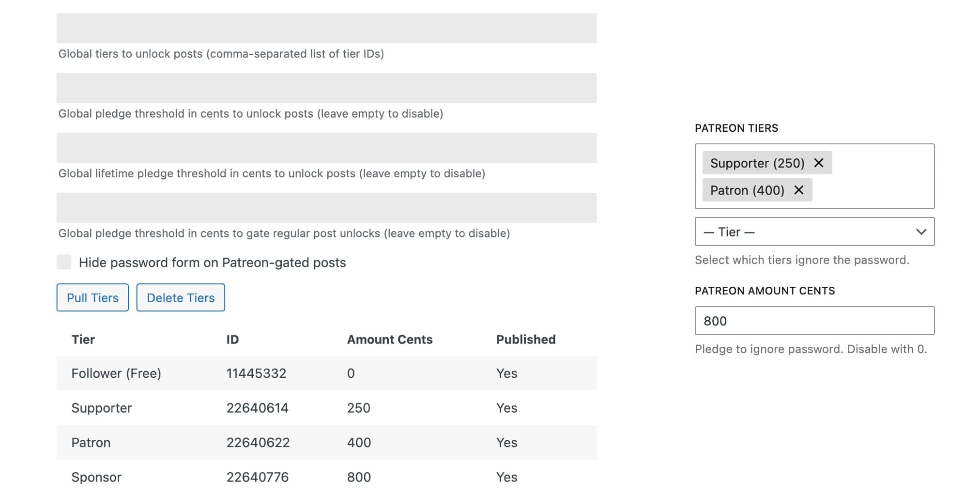Click the PATREON TIERS heading
Viewport: 980px width, 495px height.
tap(736, 128)
